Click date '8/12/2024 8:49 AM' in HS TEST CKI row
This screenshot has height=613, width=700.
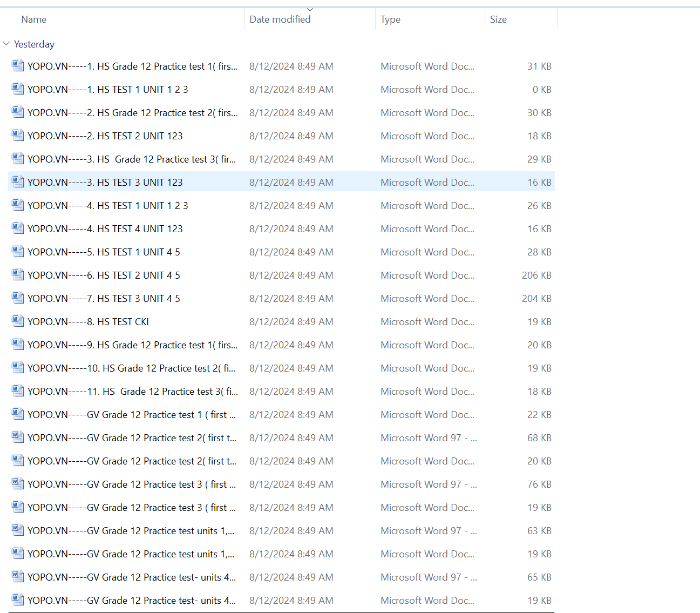pos(291,322)
